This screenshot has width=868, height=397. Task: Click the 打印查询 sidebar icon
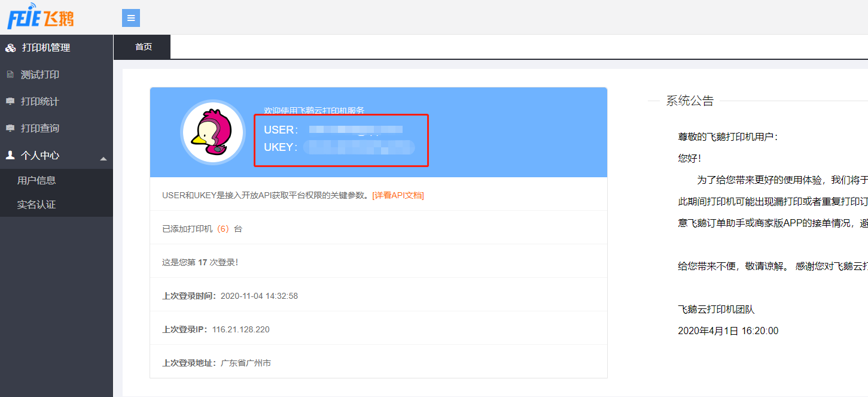click(x=10, y=128)
